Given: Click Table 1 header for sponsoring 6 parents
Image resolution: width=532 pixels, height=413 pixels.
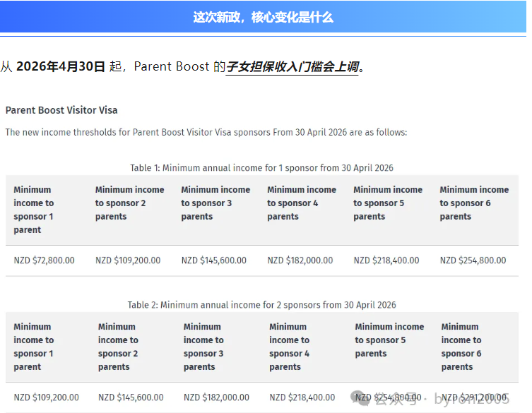Looking at the screenshot, I should 474,203.
